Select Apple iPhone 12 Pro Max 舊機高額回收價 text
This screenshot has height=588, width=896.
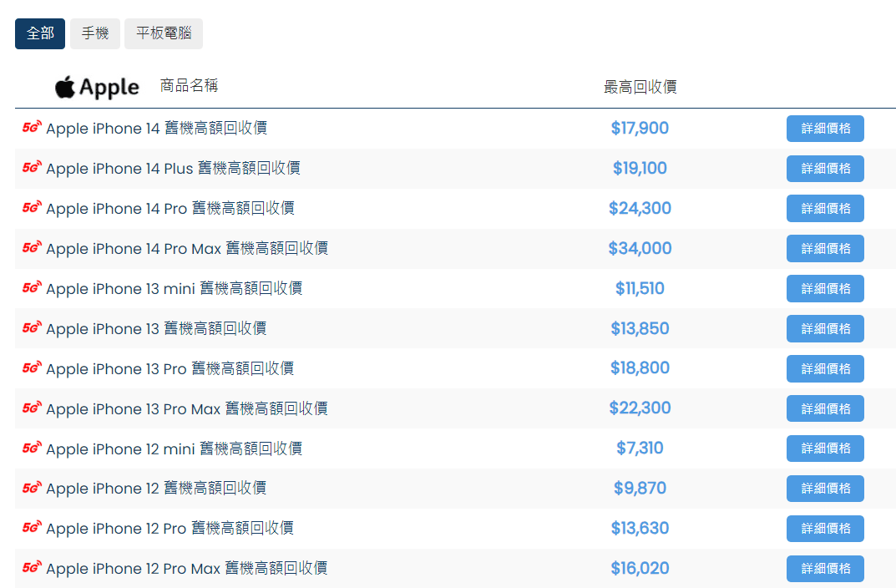[x=187, y=568]
